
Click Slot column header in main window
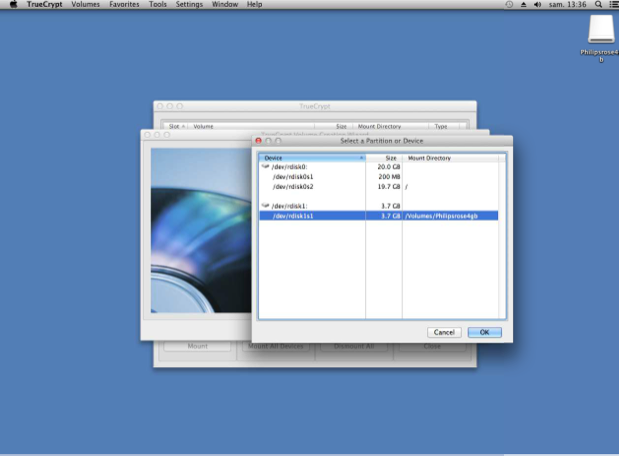pos(176,126)
